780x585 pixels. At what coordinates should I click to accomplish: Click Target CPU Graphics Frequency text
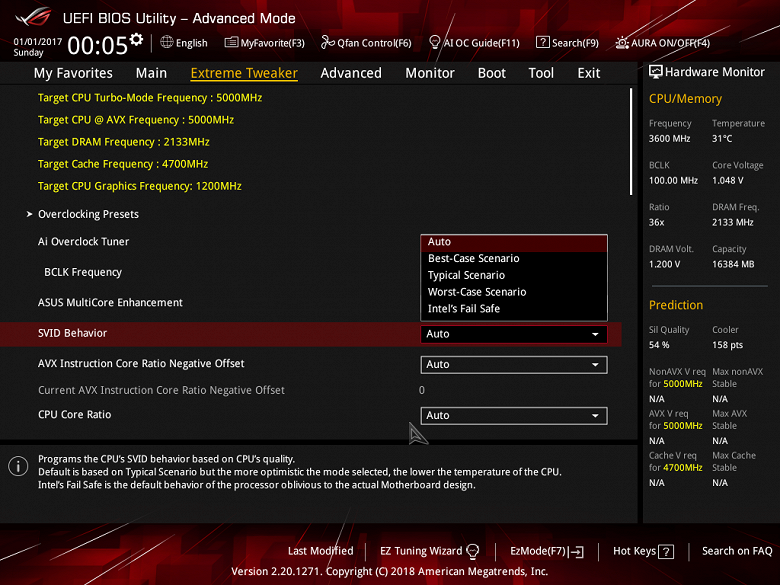[139, 186]
